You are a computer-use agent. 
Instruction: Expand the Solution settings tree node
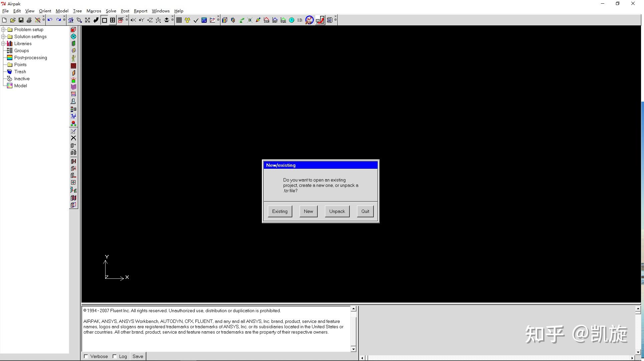[x=3, y=36]
